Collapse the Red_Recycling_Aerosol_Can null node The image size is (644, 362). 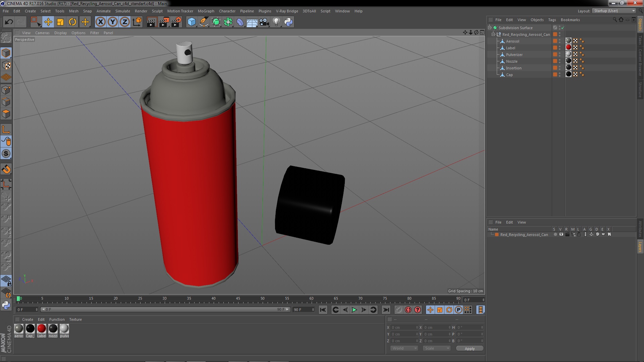[493, 35]
